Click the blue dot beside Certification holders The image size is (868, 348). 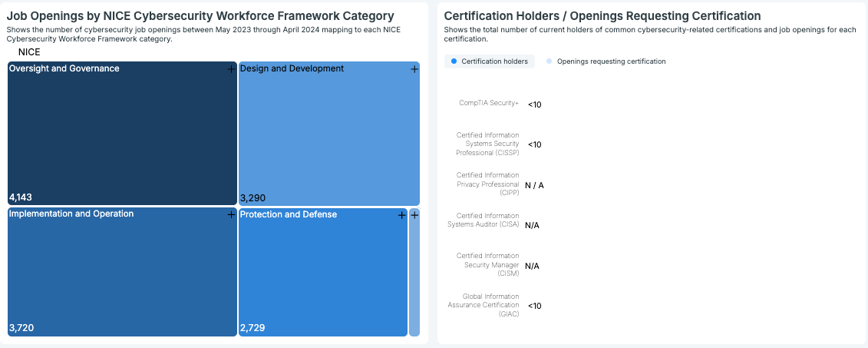click(x=454, y=61)
